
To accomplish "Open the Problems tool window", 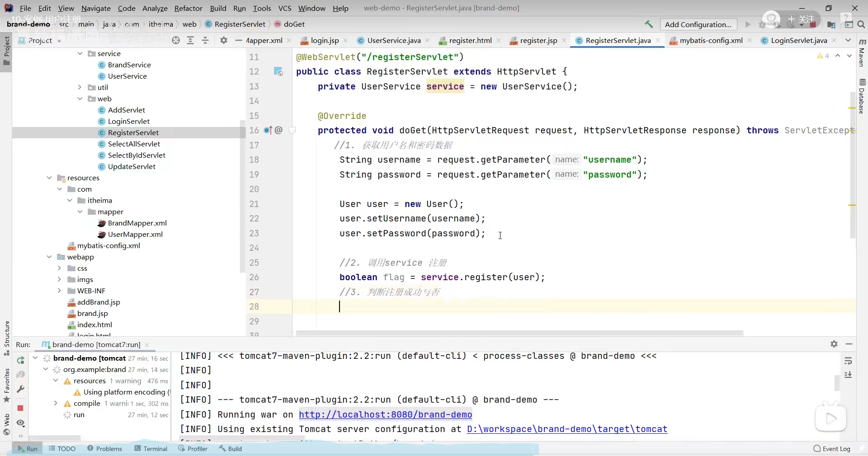I will tap(104, 449).
